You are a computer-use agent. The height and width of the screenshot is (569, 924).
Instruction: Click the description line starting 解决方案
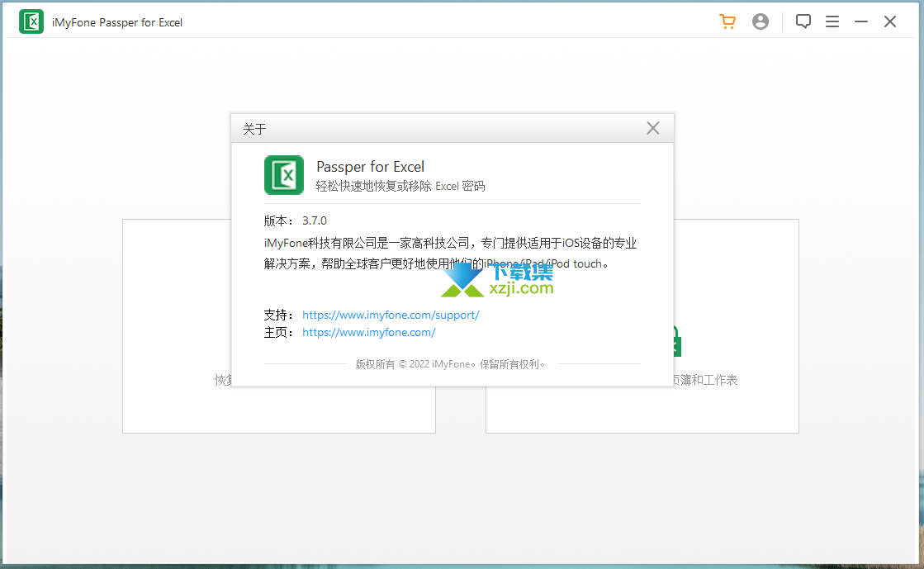pyautogui.click(x=436, y=263)
